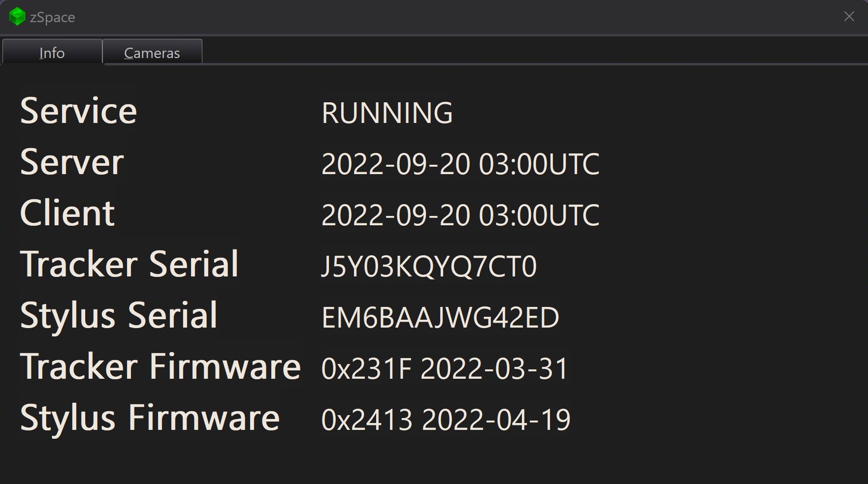Click the Stylus Firmware label
Screen dimensions: 868x484
pos(150,418)
